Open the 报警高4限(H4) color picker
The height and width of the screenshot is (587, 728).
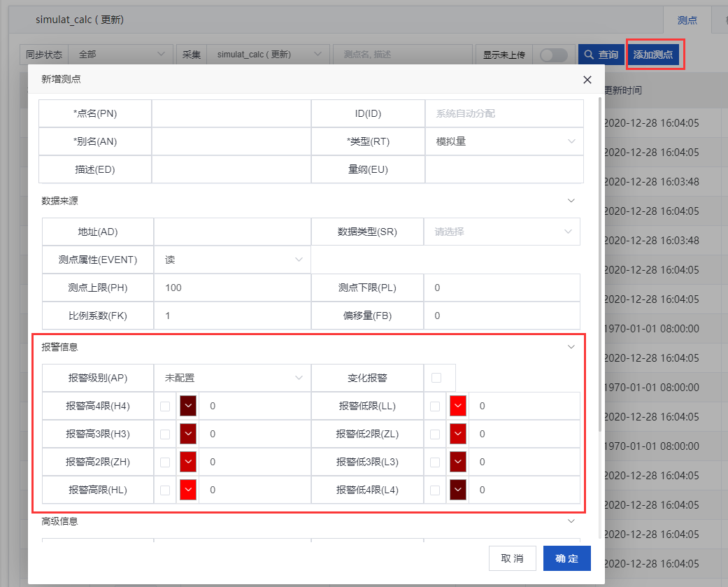coord(188,406)
